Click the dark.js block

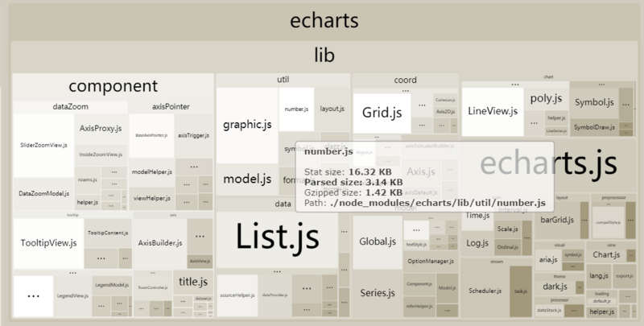coord(555,287)
